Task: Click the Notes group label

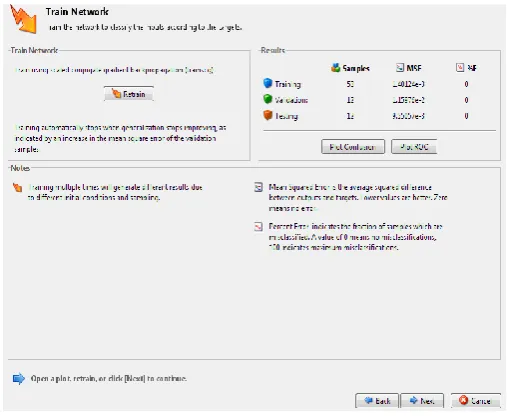Action: [20, 168]
